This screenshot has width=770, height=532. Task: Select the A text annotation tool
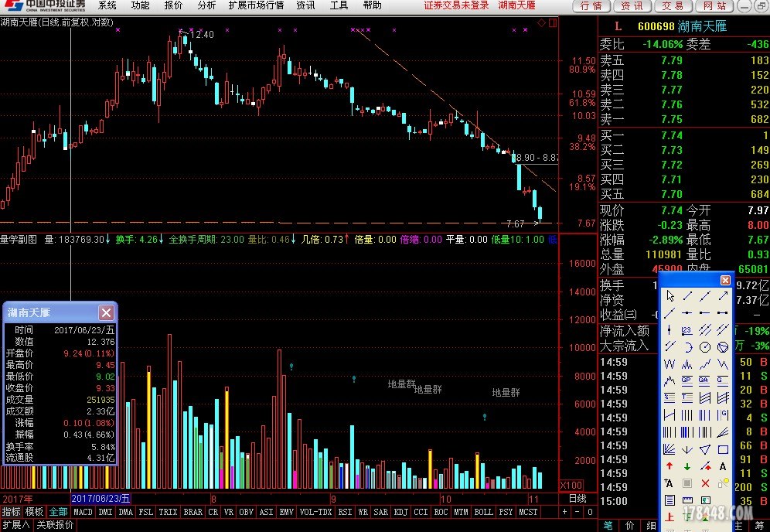click(723, 467)
